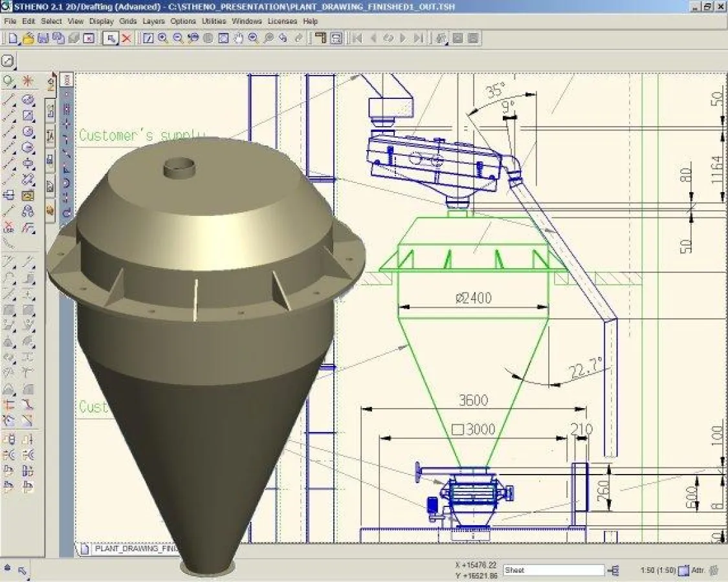Image resolution: width=728 pixels, height=582 pixels.
Task: Click the zoom in magnifier icon
Action: pyautogui.click(x=163, y=38)
